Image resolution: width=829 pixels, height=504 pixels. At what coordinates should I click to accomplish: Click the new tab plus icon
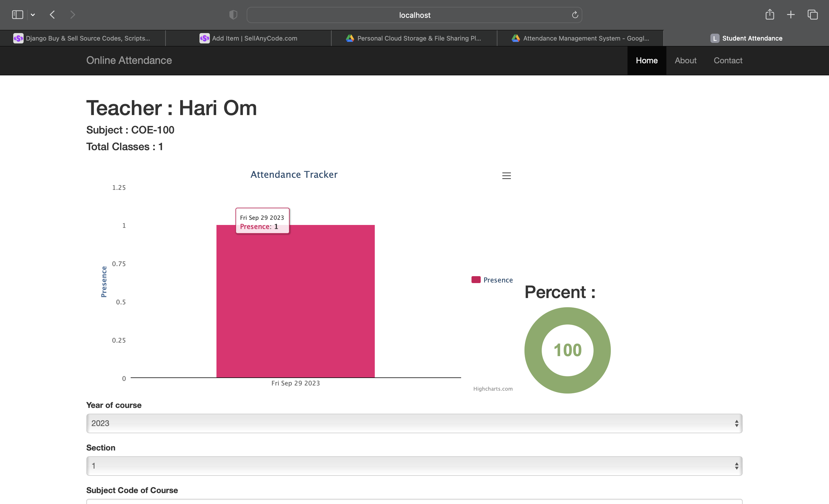point(791,15)
